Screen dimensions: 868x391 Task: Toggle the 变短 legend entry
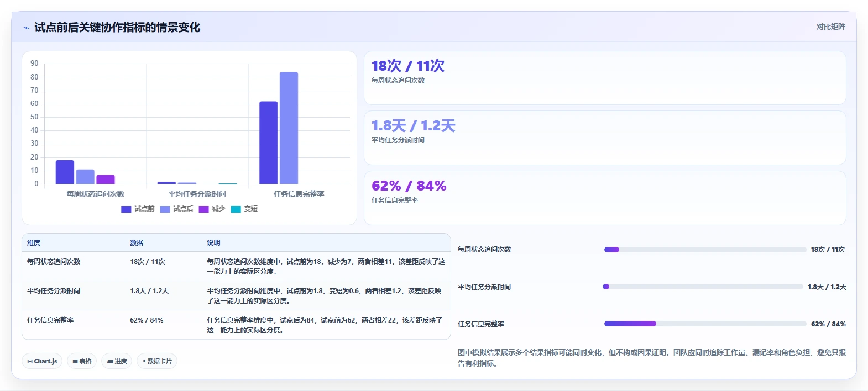pyautogui.click(x=244, y=209)
